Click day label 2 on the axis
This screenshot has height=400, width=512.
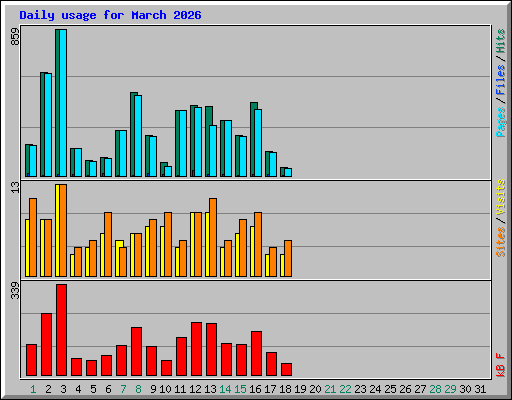coord(48,389)
